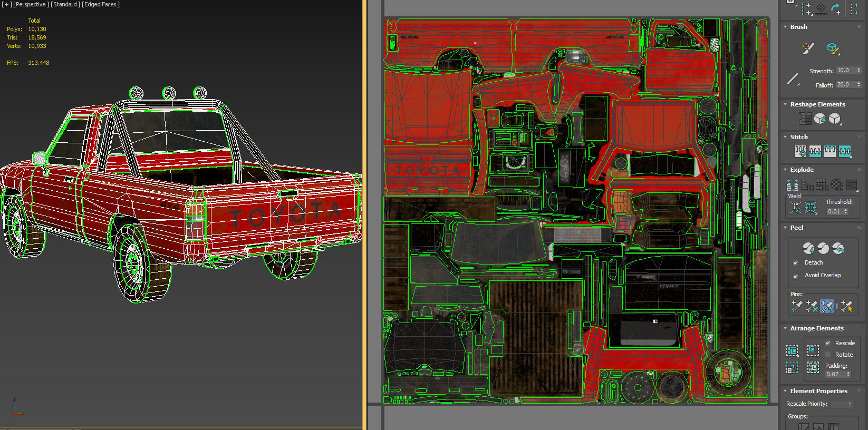Click Flatten Custom icon in Explode

852,185
